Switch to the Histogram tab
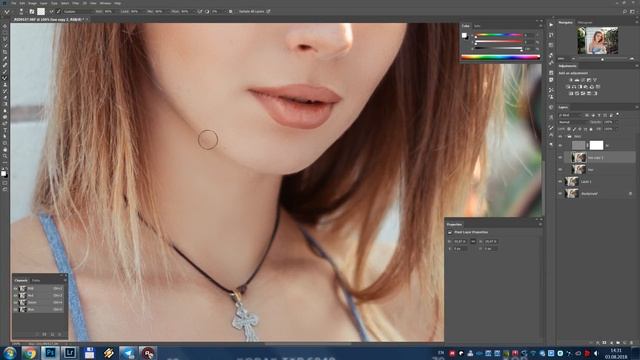Screen dimensions: 640x360 click(x=585, y=22)
